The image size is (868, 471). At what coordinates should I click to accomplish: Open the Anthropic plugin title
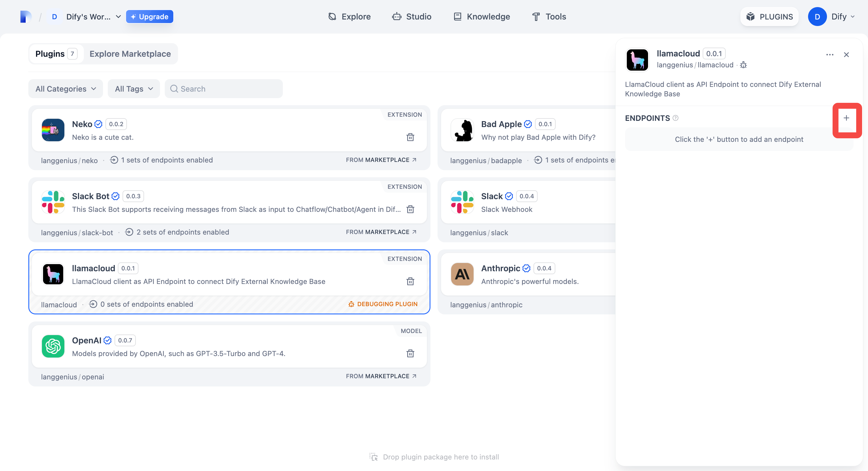coord(501,268)
